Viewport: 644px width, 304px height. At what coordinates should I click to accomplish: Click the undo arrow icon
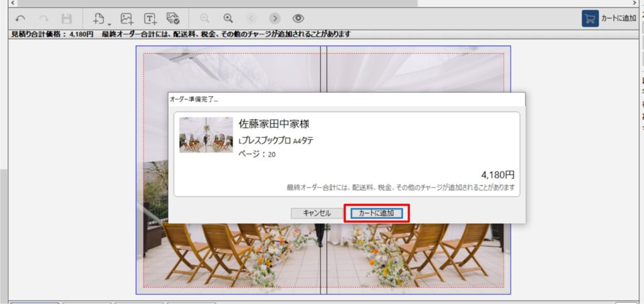click(20, 19)
